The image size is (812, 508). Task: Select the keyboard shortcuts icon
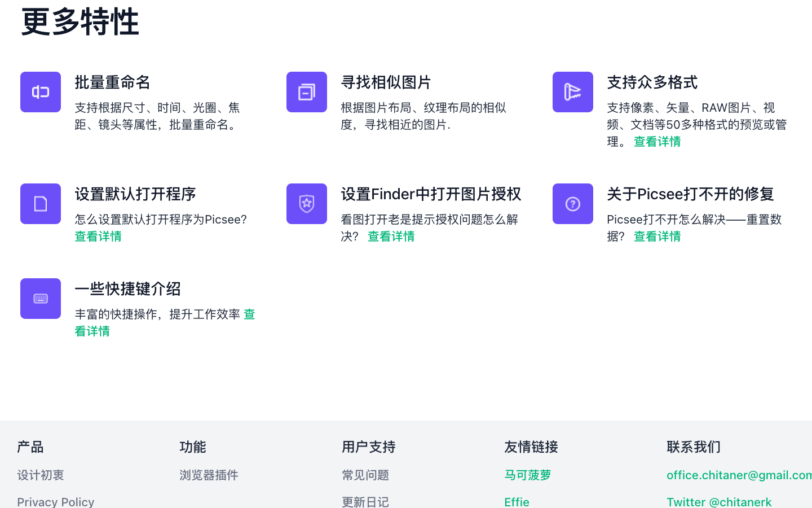(x=40, y=299)
